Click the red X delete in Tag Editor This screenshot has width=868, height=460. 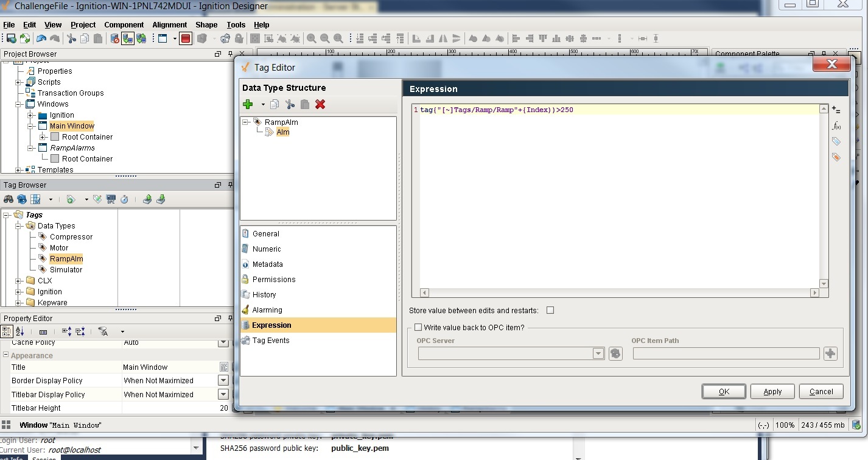point(320,104)
